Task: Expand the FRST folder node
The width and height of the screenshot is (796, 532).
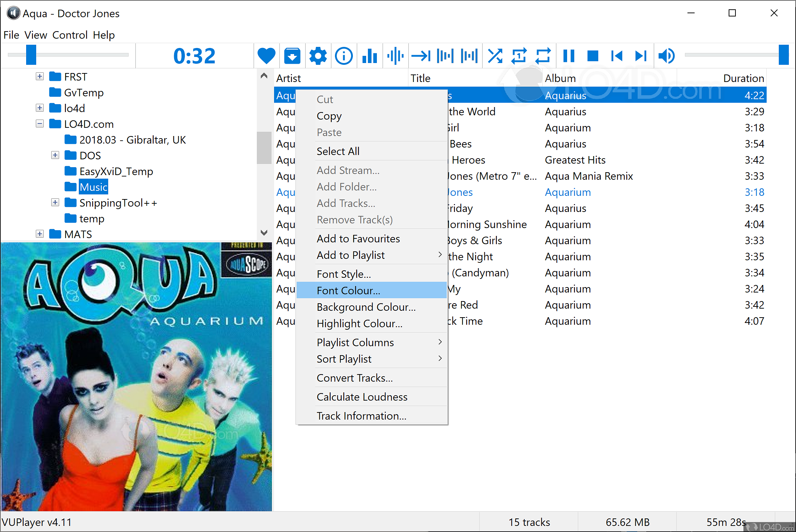Action: click(x=39, y=76)
